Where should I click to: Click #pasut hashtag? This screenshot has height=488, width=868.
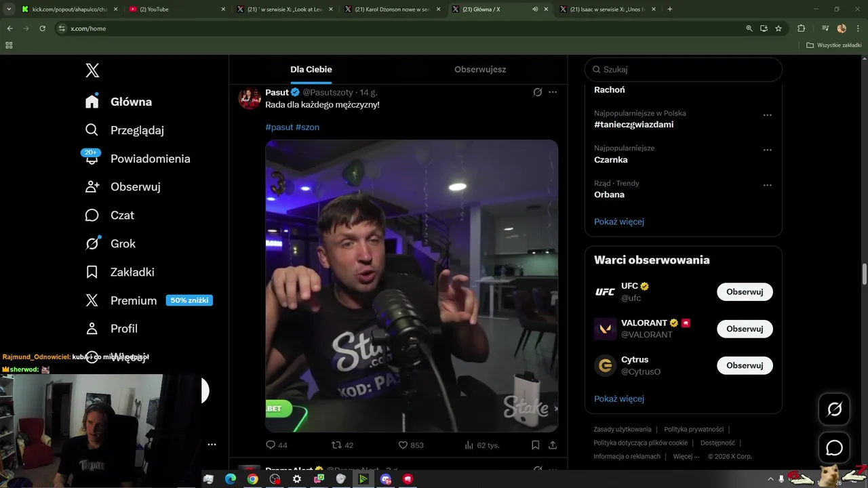pyautogui.click(x=279, y=127)
